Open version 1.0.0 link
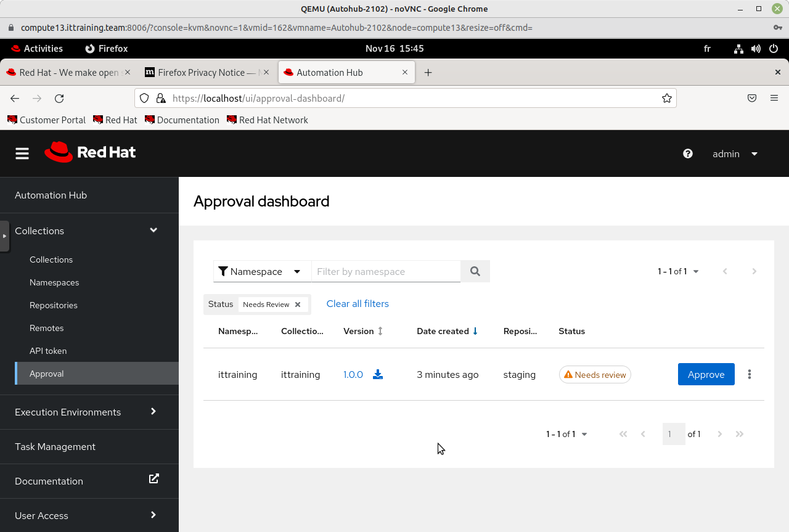 click(x=353, y=374)
